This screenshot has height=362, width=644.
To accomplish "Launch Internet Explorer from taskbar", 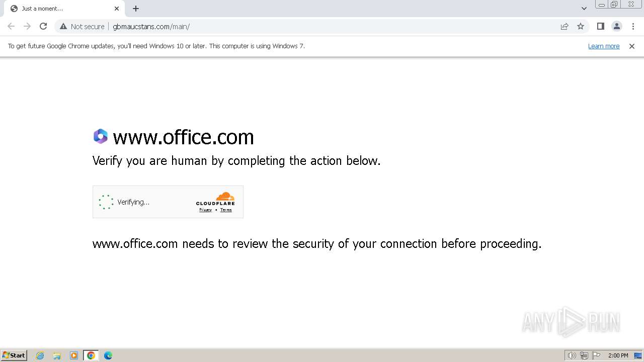I will [40, 355].
